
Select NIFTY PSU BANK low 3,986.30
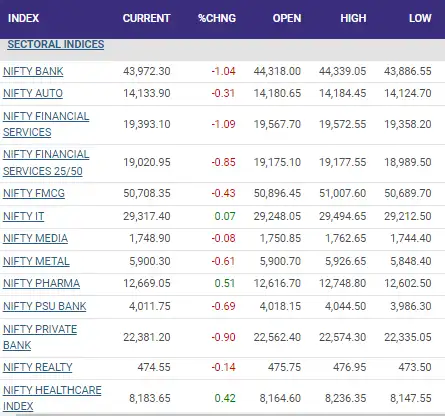tap(411, 306)
